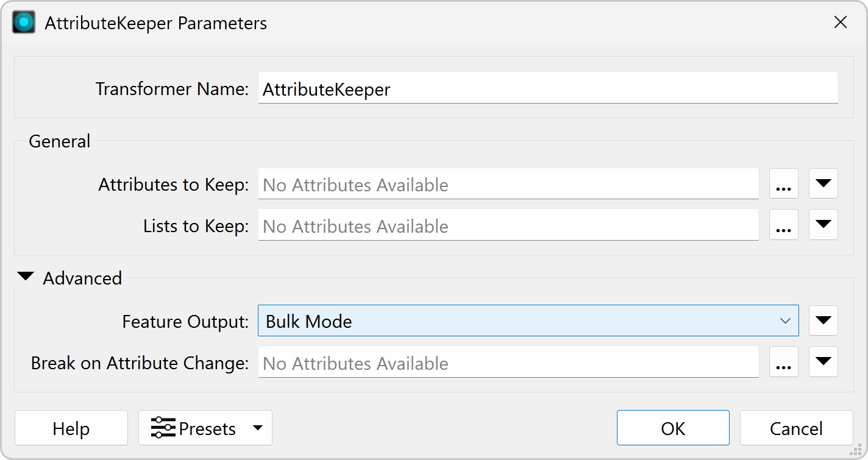Open the Feature Output Bulk Mode combo box
The height and width of the screenshot is (460, 868).
coord(528,320)
